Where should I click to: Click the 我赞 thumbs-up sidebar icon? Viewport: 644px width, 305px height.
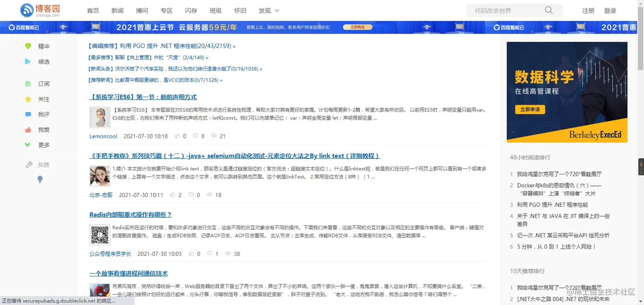click(28, 129)
